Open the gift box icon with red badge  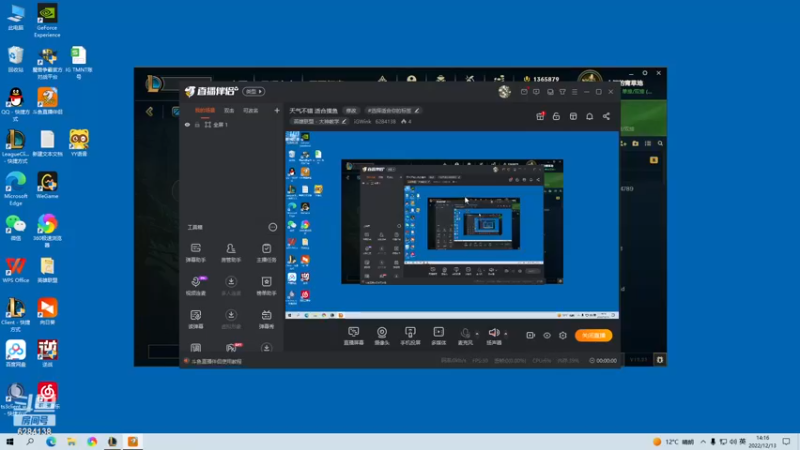(540, 116)
